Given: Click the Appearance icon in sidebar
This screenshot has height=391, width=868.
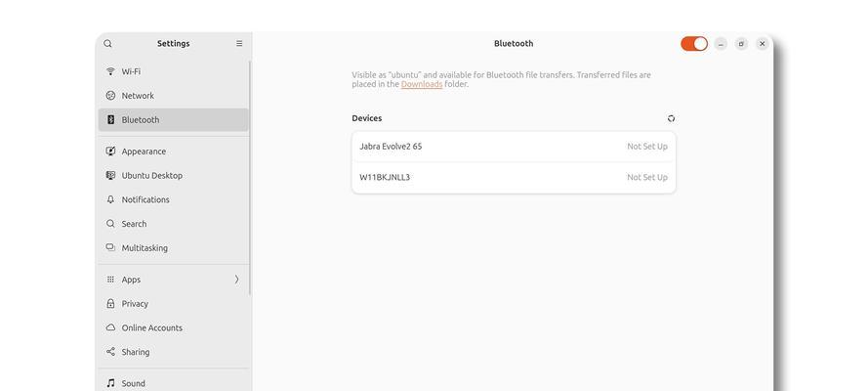Looking at the screenshot, I should tap(110, 152).
